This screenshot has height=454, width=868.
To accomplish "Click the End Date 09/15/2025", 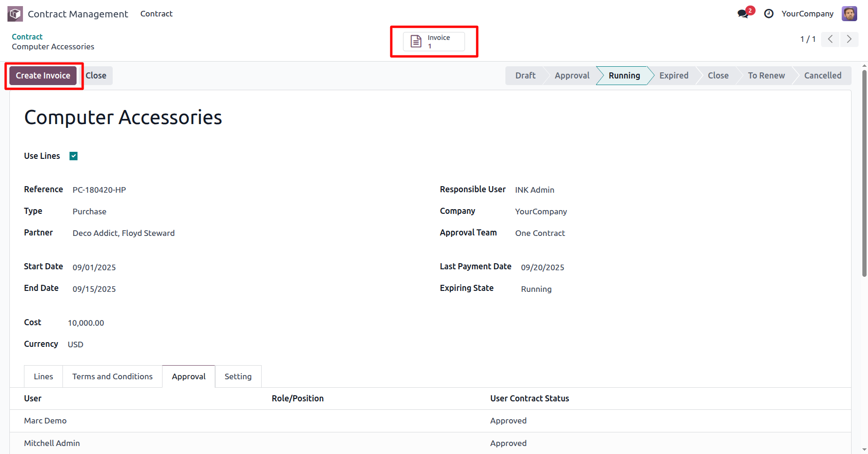I will (94, 289).
